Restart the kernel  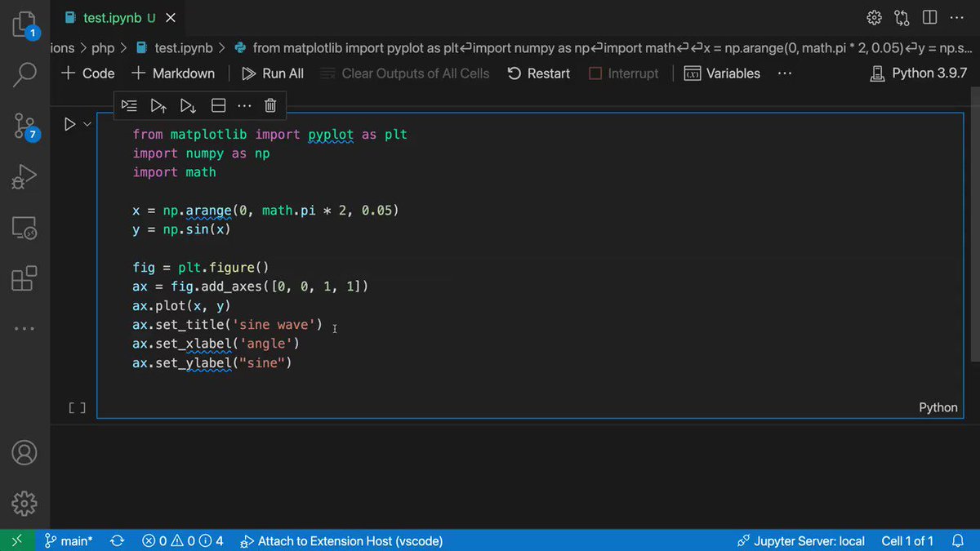[539, 73]
